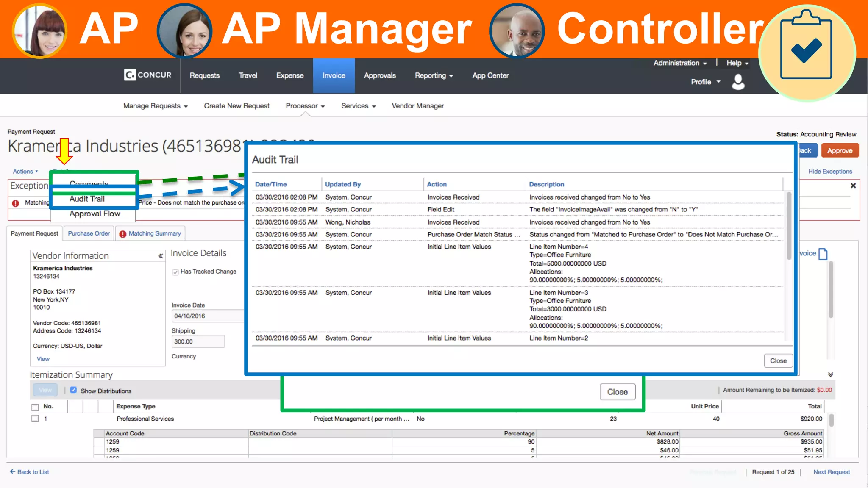
Task: Click the Unit Price column header
Action: (x=704, y=406)
